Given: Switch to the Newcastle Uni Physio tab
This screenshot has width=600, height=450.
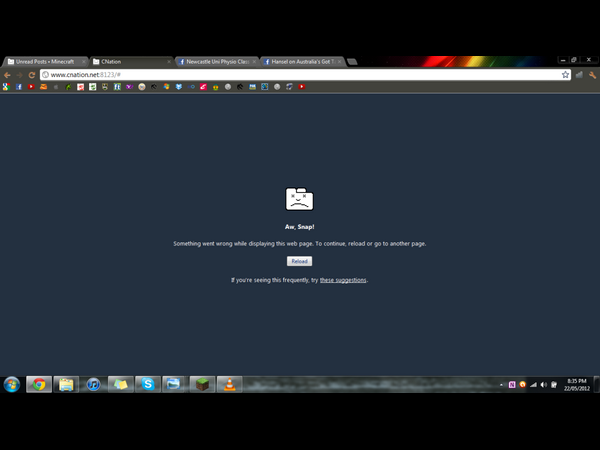Looking at the screenshot, I should (217, 62).
